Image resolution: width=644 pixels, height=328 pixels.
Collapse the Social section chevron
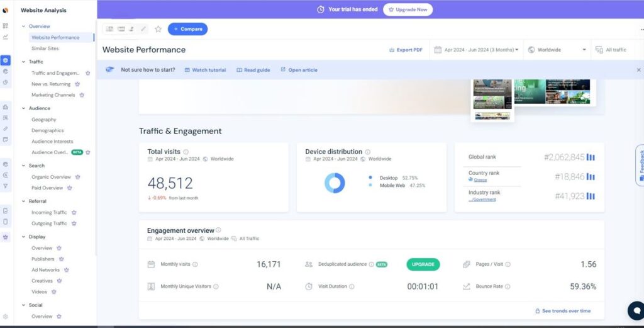click(x=23, y=305)
